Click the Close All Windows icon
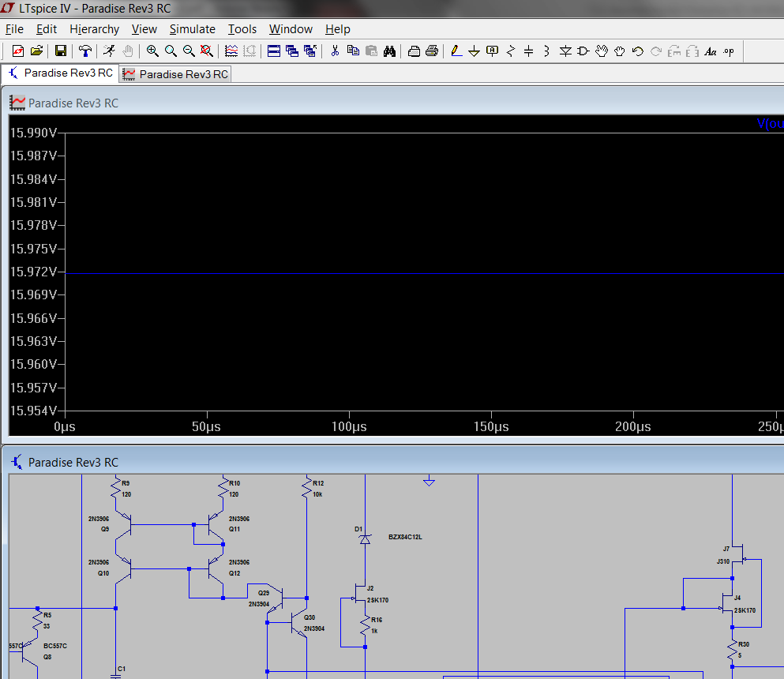This screenshot has width=784, height=679. pyautogui.click(x=310, y=51)
